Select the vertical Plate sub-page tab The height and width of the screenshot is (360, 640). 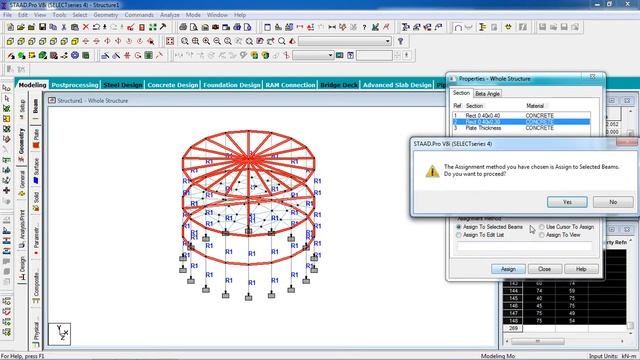click(x=36, y=138)
